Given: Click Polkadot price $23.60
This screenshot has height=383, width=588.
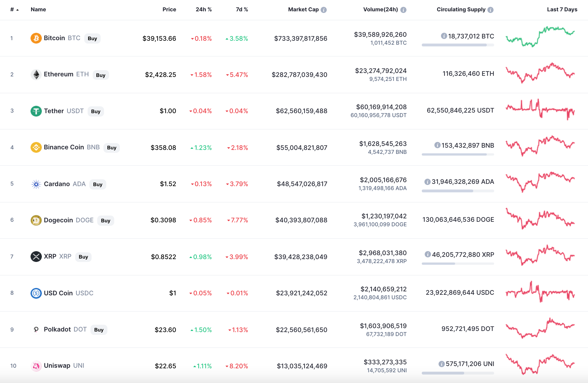Looking at the screenshot, I should (x=165, y=330).
